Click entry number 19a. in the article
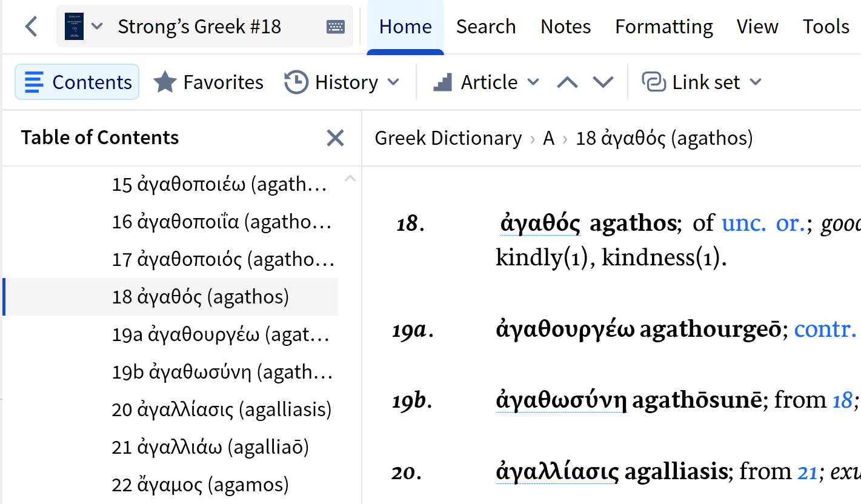 pos(413,331)
